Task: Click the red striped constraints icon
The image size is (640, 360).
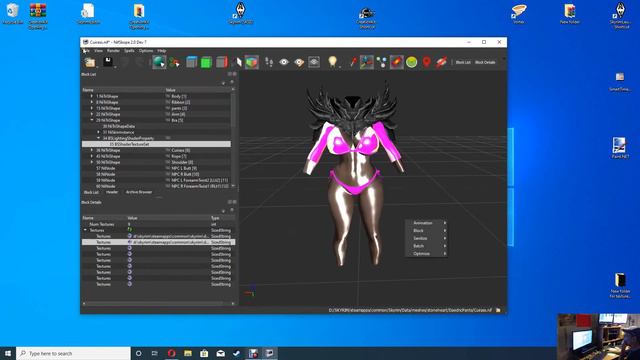Action: click(x=441, y=62)
